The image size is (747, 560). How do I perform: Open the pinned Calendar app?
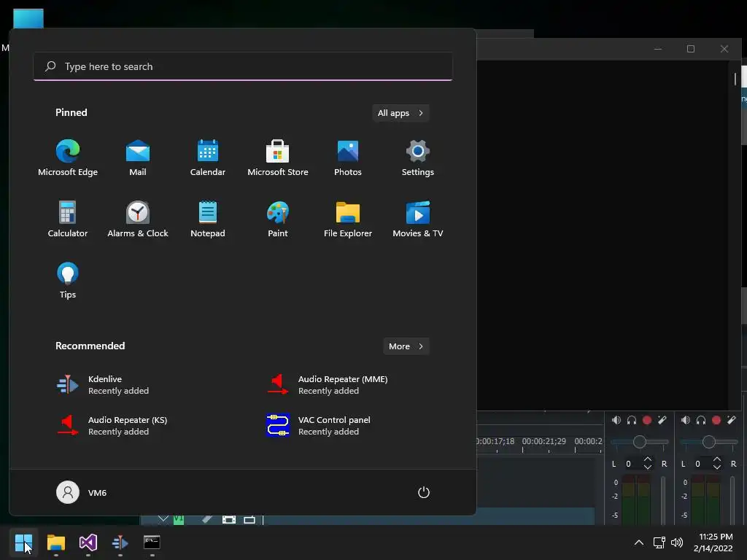pyautogui.click(x=208, y=158)
